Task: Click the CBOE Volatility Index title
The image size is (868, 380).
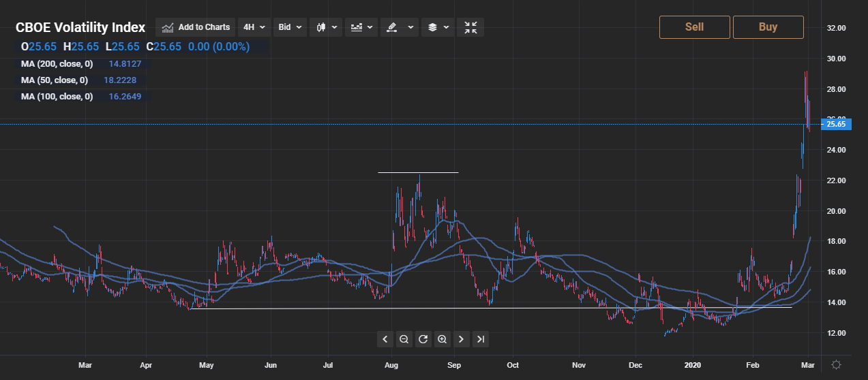Action: click(x=80, y=27)
